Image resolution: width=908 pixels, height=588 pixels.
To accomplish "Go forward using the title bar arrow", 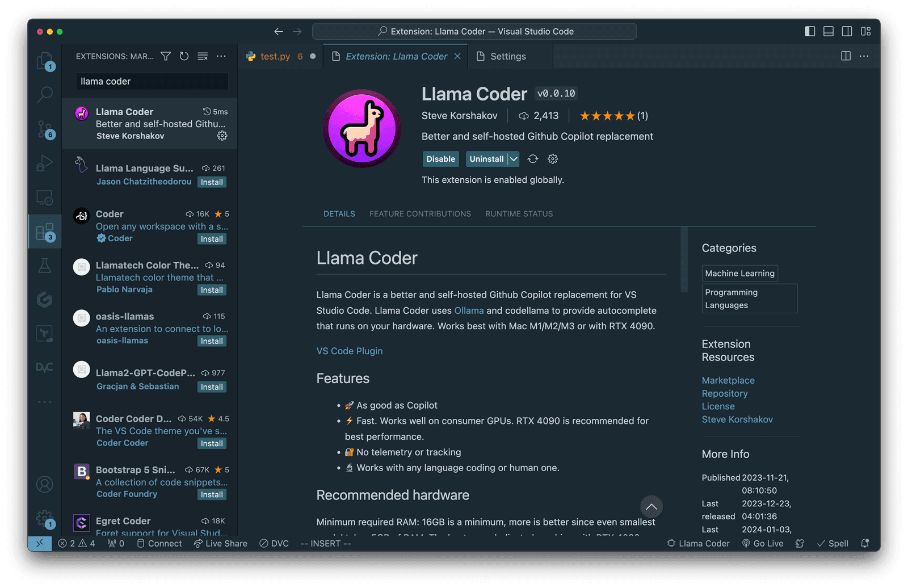I will 297,32.
